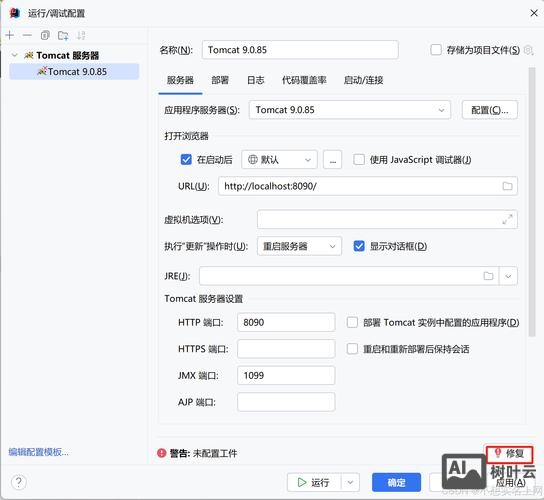544x500 pixels.
Task: Click the HTTP 端口 field
Action: [x=286, y=322]
